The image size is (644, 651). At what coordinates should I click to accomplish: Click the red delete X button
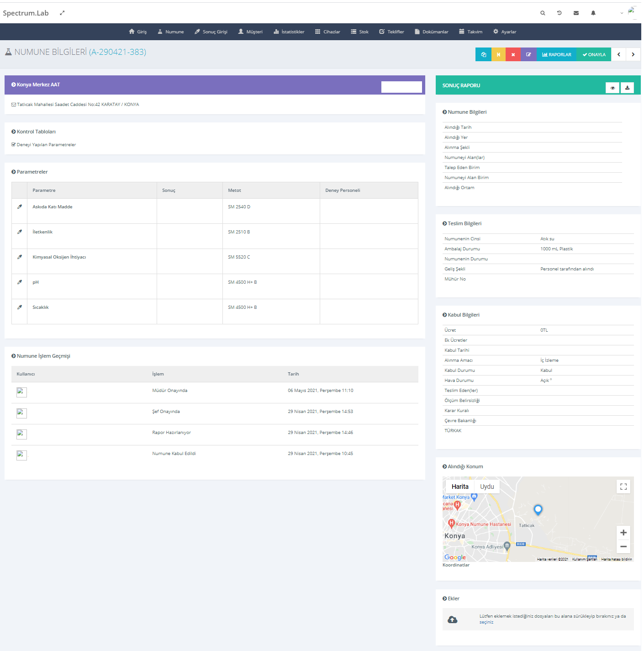(x=513, y=54)
